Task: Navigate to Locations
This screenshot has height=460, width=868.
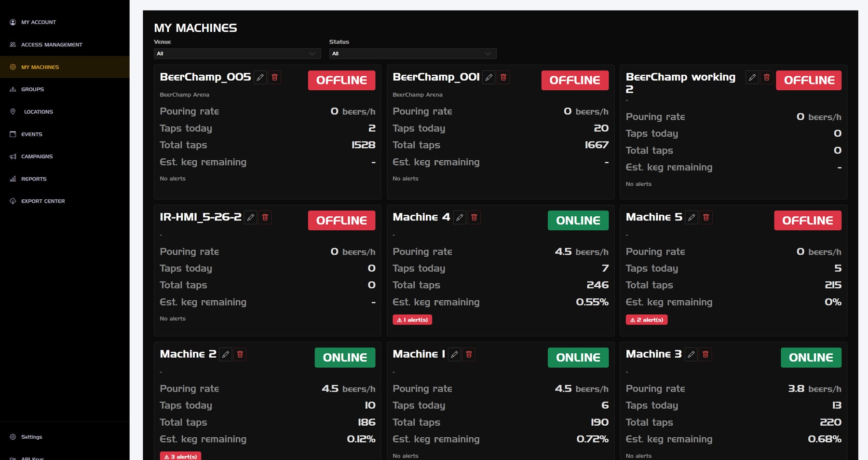Action: pyautogui.click(x=65, y=112)
